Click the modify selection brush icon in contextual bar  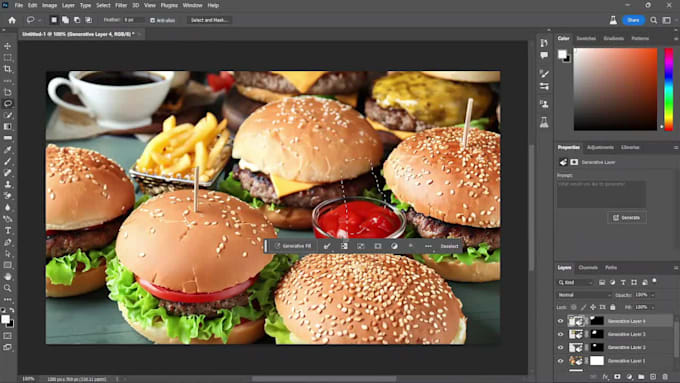327,246
